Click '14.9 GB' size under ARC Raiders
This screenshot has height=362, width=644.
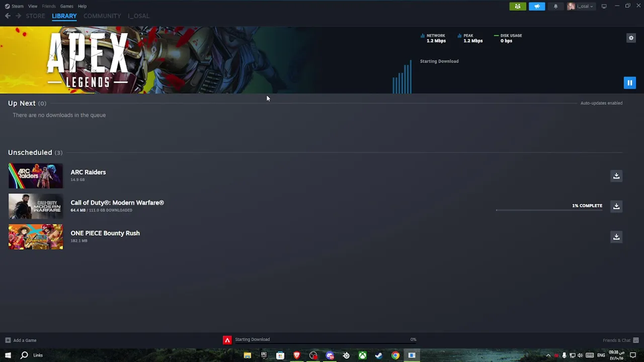tap(77, 179)
